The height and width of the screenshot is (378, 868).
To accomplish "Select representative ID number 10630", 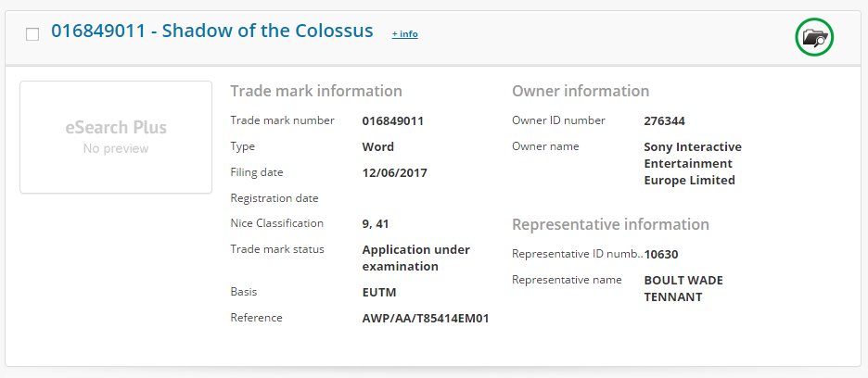I will (661, 255).
